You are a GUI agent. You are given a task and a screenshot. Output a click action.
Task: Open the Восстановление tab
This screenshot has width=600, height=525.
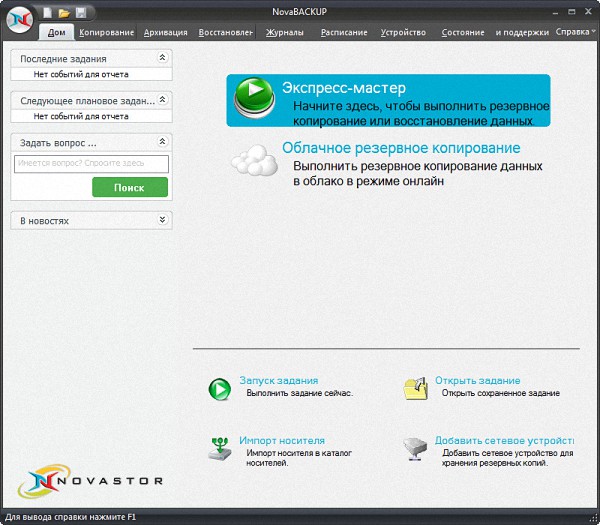point(225,33)
